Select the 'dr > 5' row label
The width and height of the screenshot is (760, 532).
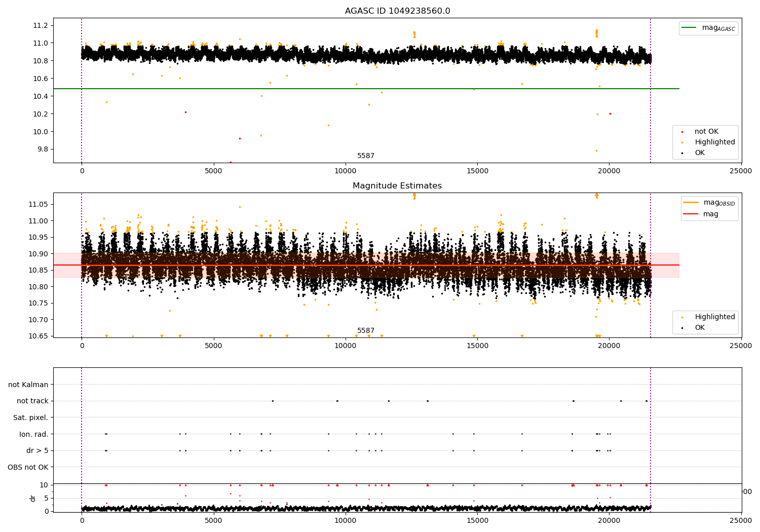pyautogui.click(x=37, y=450)
